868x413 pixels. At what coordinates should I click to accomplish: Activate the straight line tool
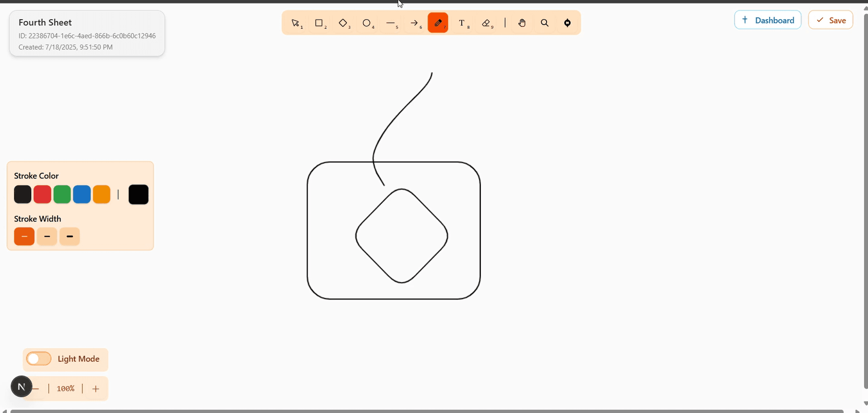[392, 23]
